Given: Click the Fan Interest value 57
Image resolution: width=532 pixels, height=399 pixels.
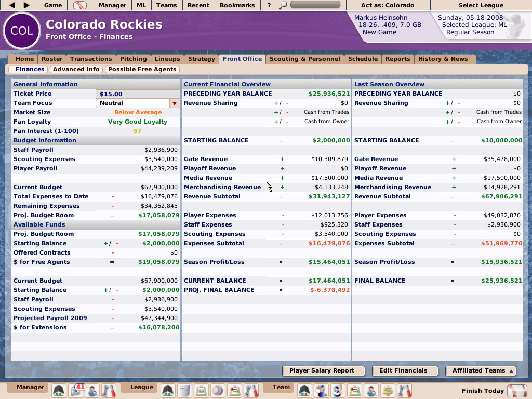Looking at the screenshot, I should 137,131.
